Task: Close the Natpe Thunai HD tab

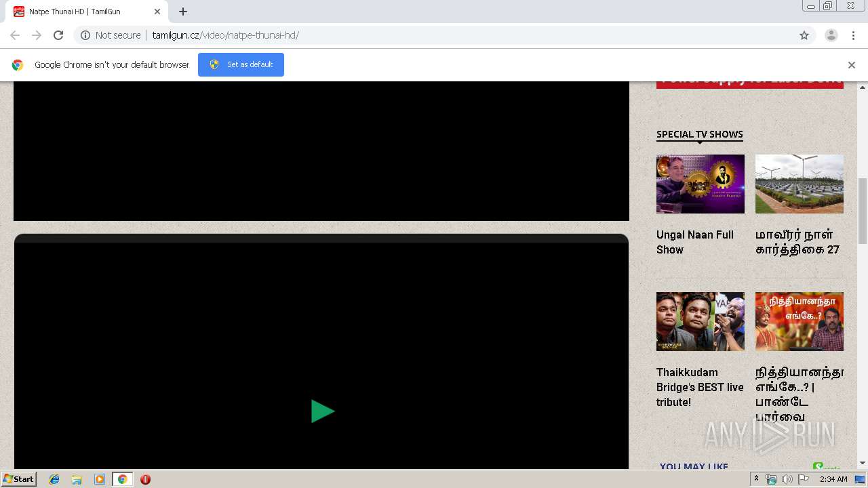Action: 157,12
